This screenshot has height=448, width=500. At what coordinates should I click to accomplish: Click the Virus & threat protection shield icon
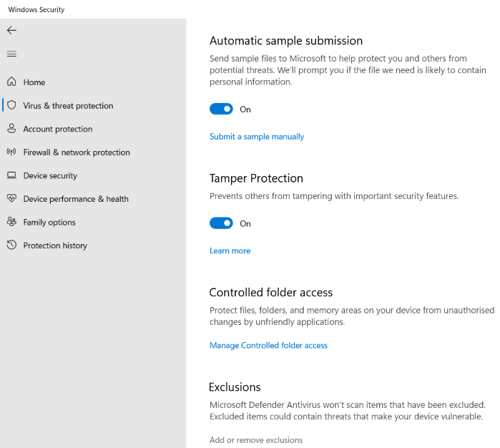tap(11, 105)
